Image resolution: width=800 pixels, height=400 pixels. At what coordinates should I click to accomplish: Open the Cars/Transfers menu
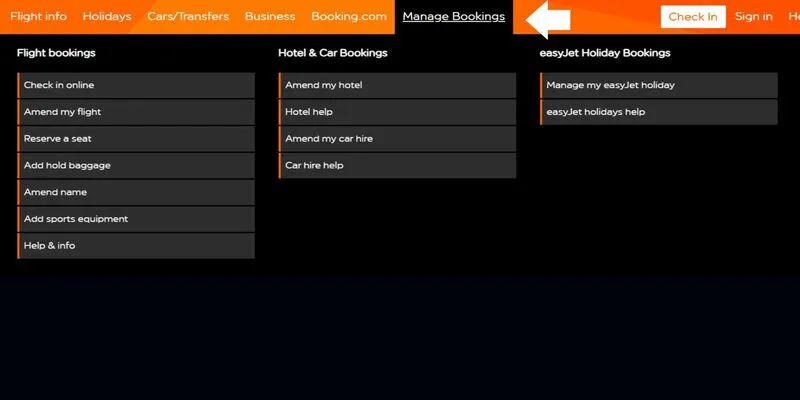point(188,16)
